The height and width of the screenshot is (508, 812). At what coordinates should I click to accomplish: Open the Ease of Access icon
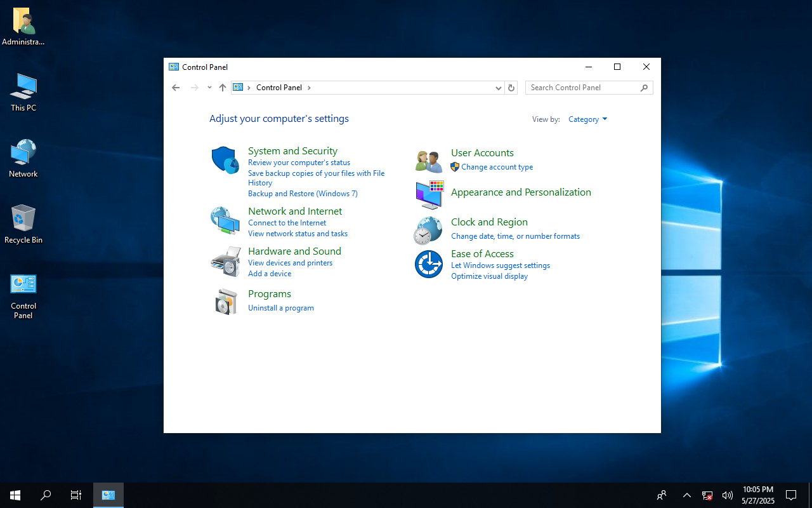429,264
